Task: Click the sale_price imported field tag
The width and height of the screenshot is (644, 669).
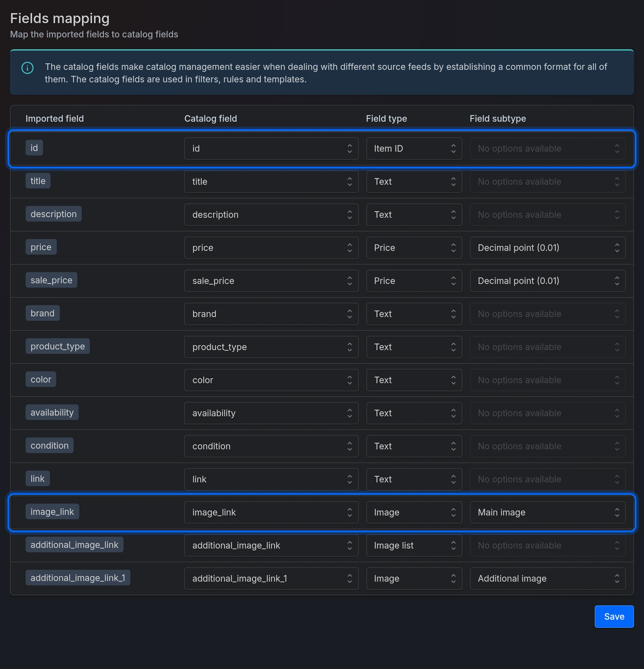Action: click(x=52, y=280)
